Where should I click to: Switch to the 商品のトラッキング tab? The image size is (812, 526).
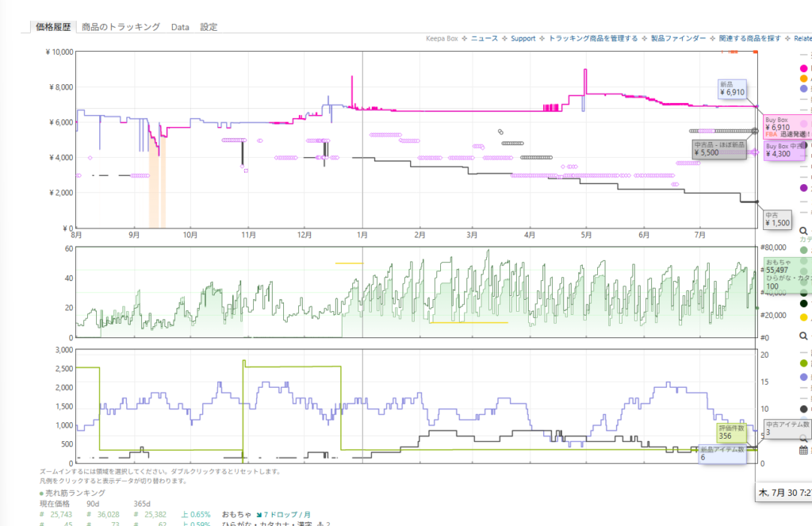click(121, 27)
